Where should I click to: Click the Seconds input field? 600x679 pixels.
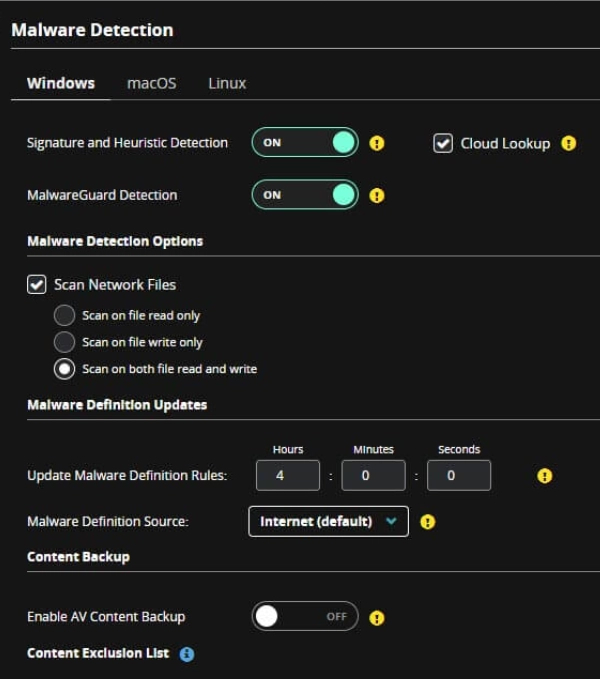point(459,475)
